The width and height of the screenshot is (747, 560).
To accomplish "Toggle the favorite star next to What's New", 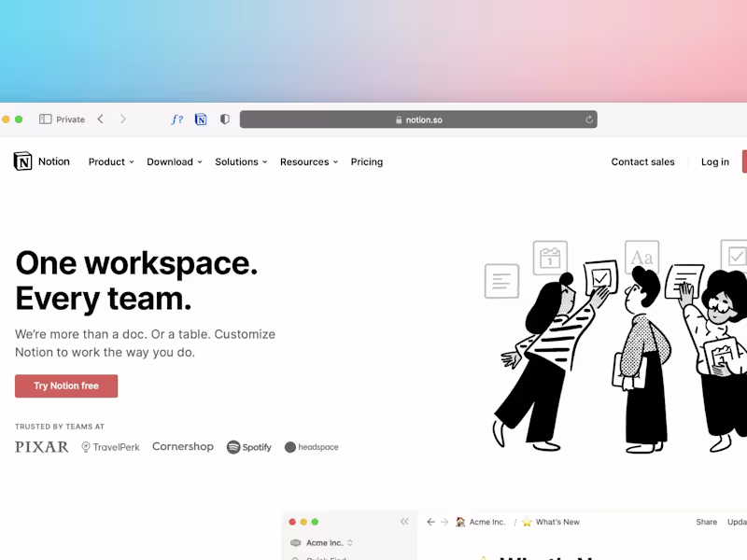I will point(528,522).
